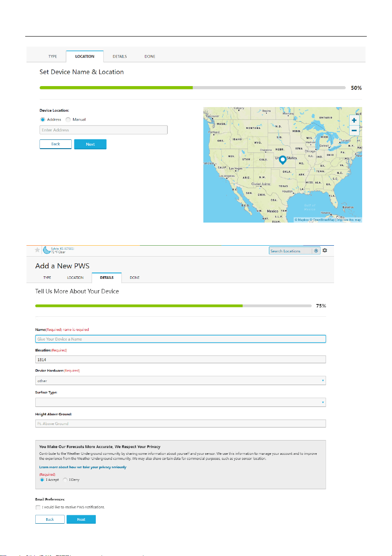Select the Address radio button
This screenshot has width=392, height=556.
42,120
